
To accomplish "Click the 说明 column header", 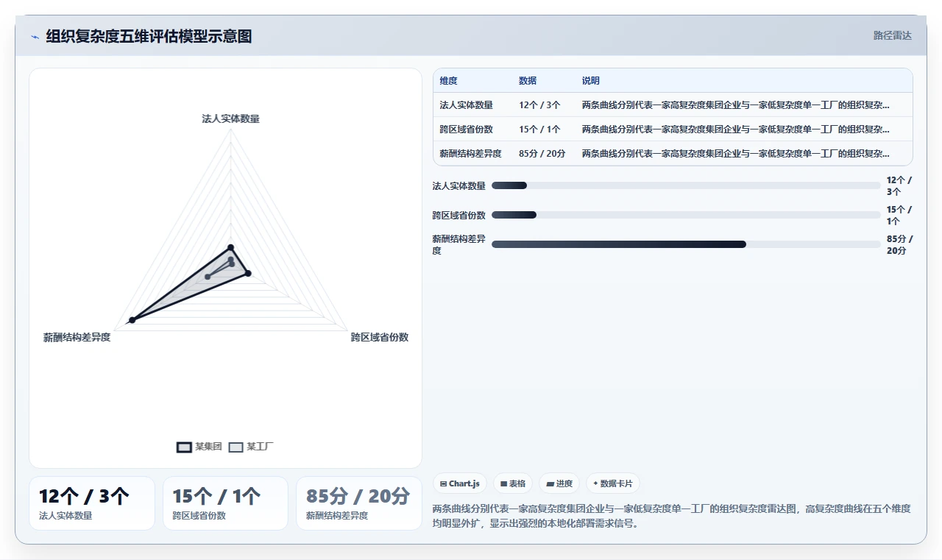I will (591, 81).
